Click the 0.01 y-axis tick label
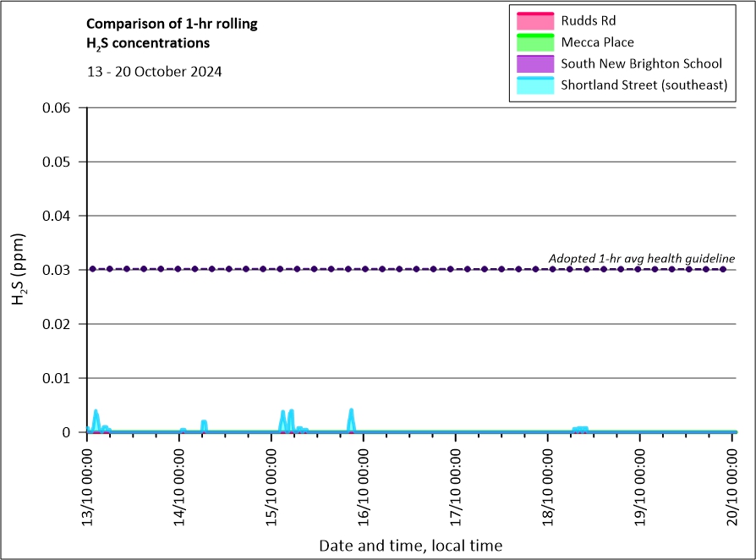Screen dimensions: 756x560 click(x=60, y=378)
